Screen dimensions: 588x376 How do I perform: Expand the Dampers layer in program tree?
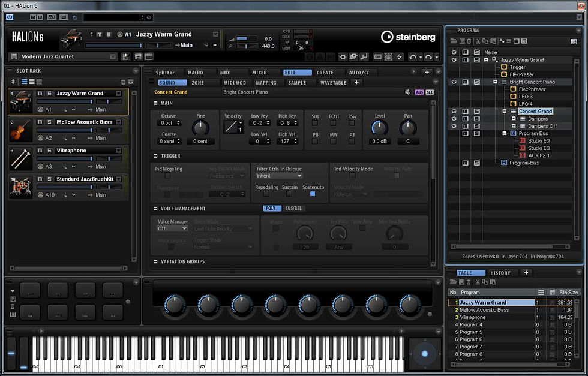click(514, 119)
